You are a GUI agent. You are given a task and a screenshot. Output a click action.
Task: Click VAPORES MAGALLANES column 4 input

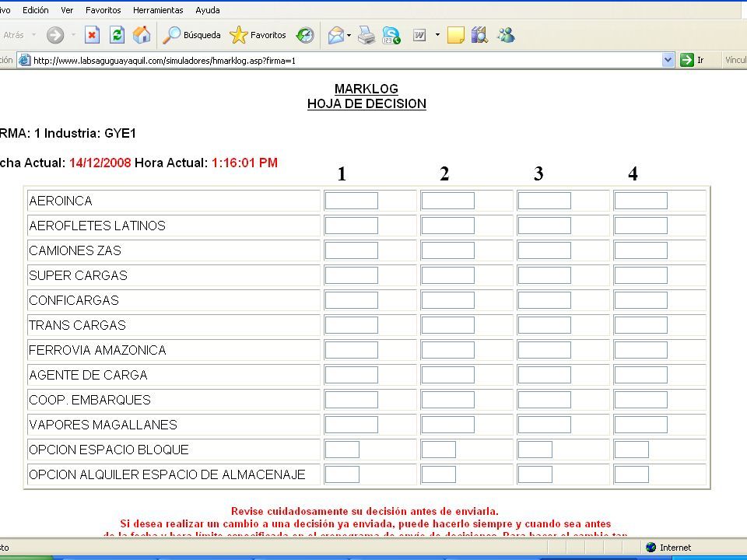(x=640, y=425)
